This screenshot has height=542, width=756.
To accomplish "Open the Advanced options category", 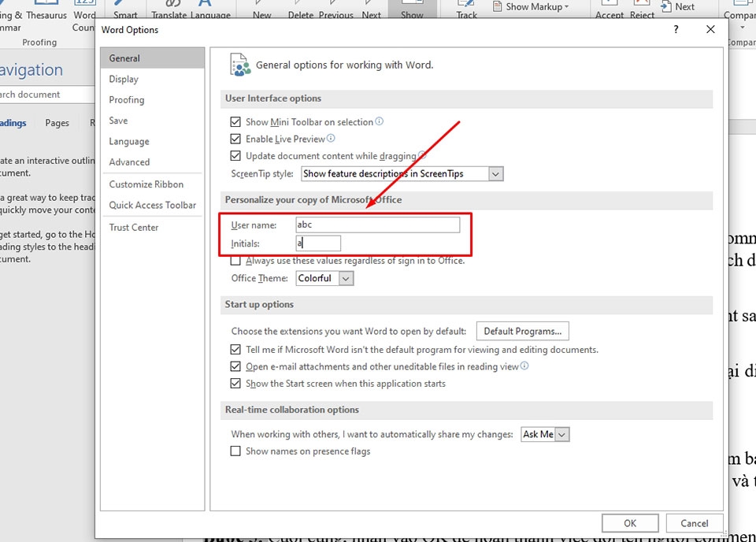I will click(x=152, y=162).
